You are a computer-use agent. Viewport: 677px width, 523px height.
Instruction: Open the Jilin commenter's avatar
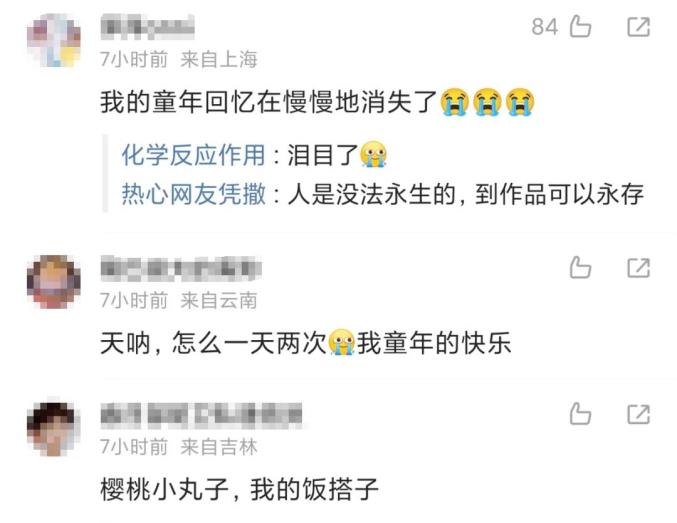pos(54,428)
